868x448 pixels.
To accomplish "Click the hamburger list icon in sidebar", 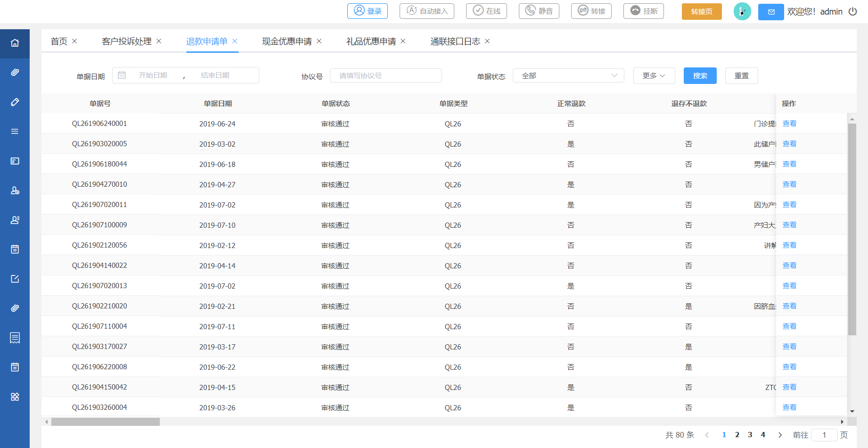I will [15, 131].
